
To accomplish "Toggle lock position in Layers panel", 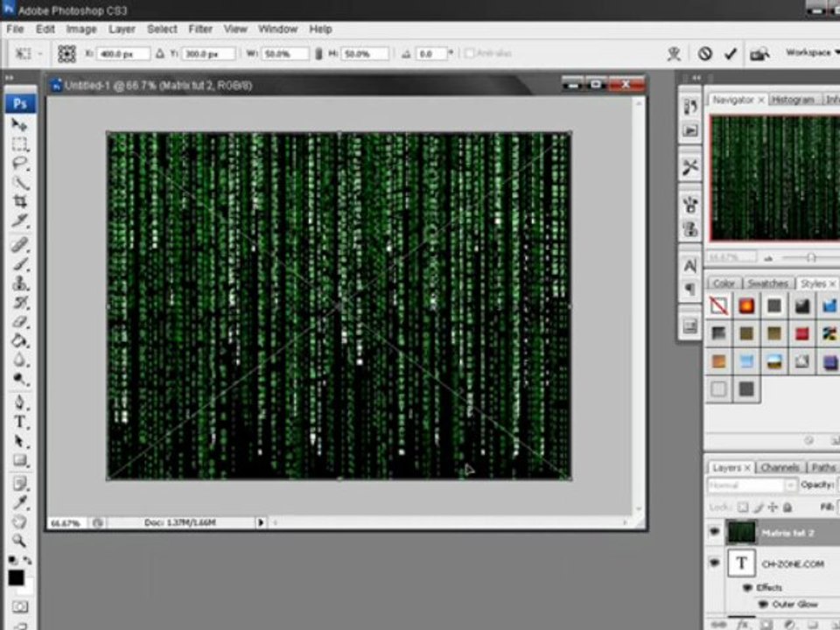I will tap(773, 507).
